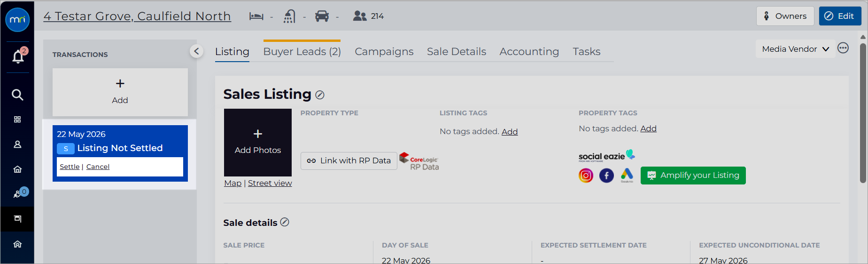The width and height of the screenshot is (868, 264).
Task: Open the more options ellipsis icon
Action: [x=843, y=48]
